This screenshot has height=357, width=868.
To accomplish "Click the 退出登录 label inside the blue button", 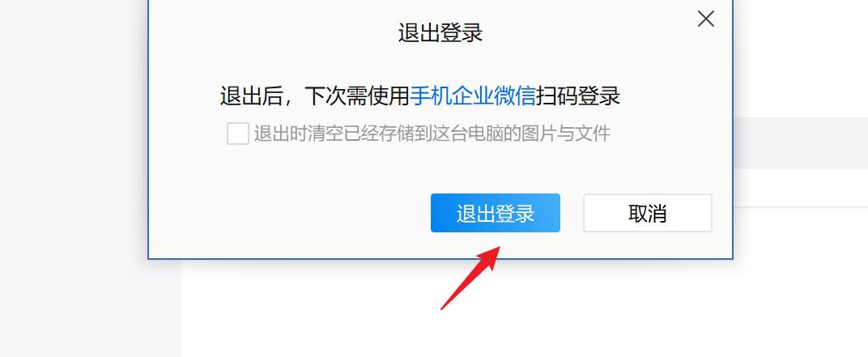I will [x=496, y=214].
